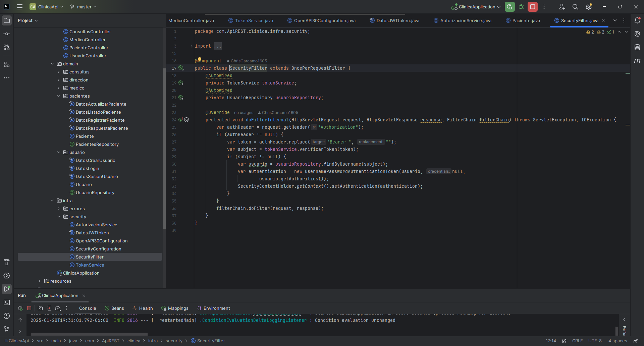
Task: Open the Run tool window icon
Action: click(7, 289)
